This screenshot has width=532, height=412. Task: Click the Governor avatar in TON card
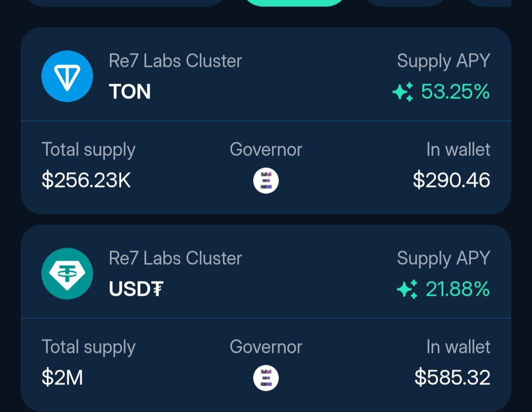point(266,180)
